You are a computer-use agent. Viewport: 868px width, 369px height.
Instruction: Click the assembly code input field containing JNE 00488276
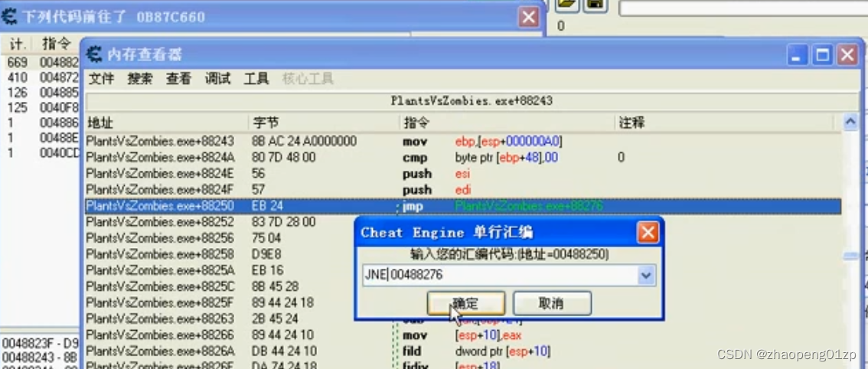coord(500,276)
